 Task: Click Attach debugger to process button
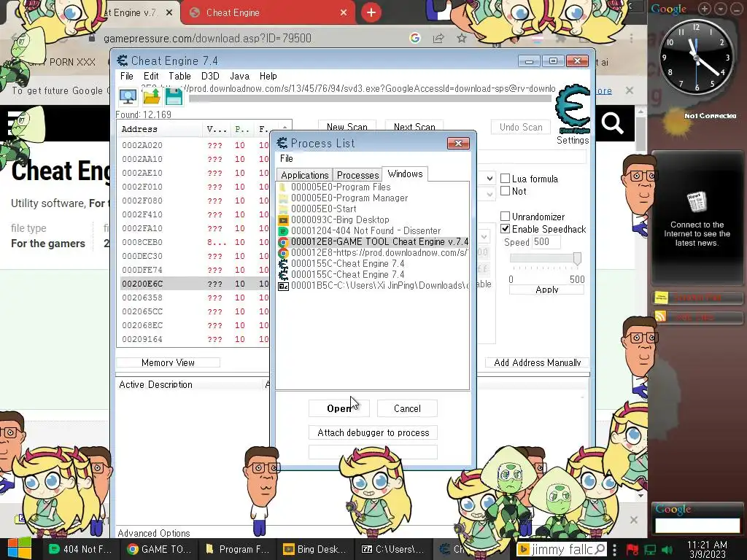click(373, 432)
